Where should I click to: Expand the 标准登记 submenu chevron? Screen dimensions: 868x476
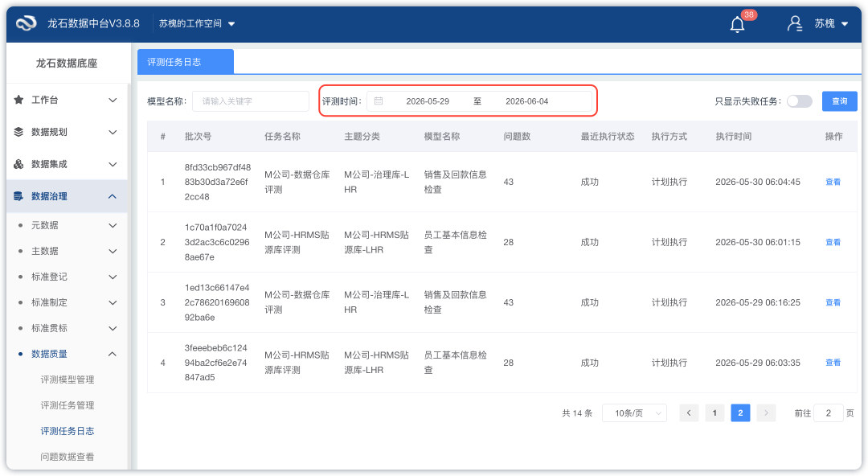tap(113, 277)
